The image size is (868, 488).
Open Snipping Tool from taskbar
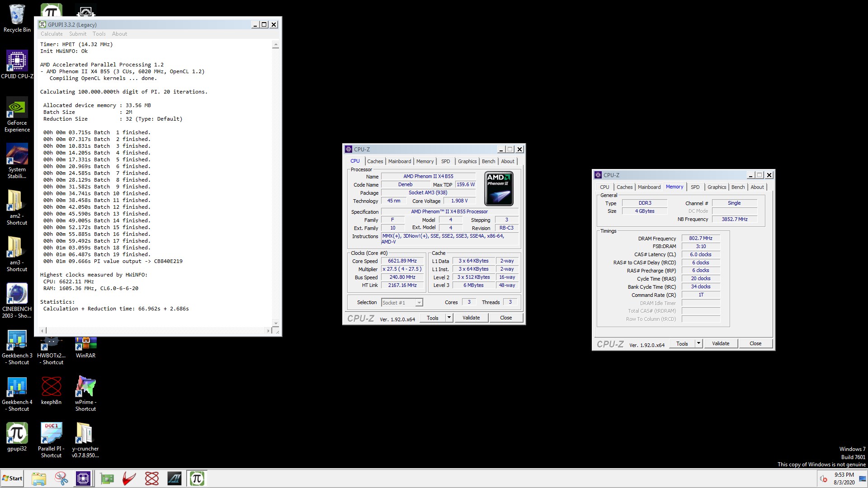[x=61, y=479]
